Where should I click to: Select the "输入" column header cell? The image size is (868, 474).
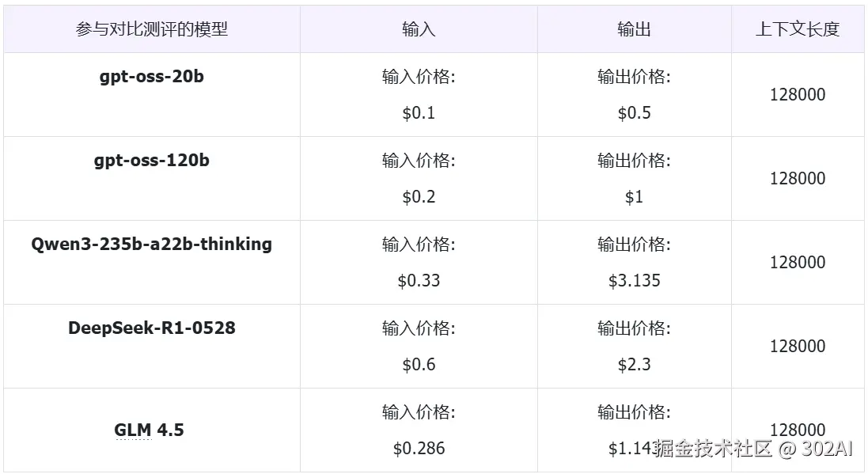point(419,29)
